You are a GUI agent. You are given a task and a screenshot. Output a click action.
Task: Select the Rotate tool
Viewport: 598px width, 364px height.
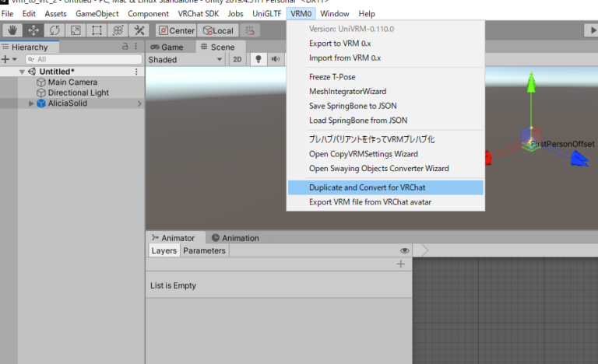tap(55, 30)
